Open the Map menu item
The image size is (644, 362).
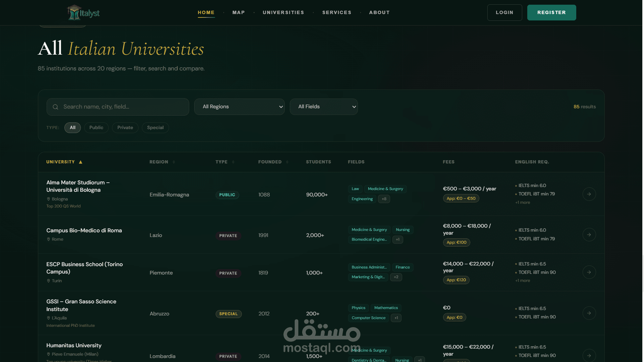coord(238,13)
